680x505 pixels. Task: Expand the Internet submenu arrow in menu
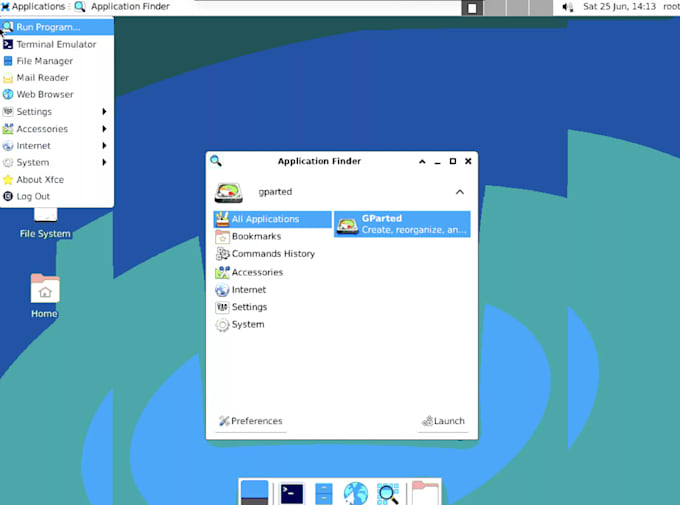pyautogui.click(x=104, y=146)
